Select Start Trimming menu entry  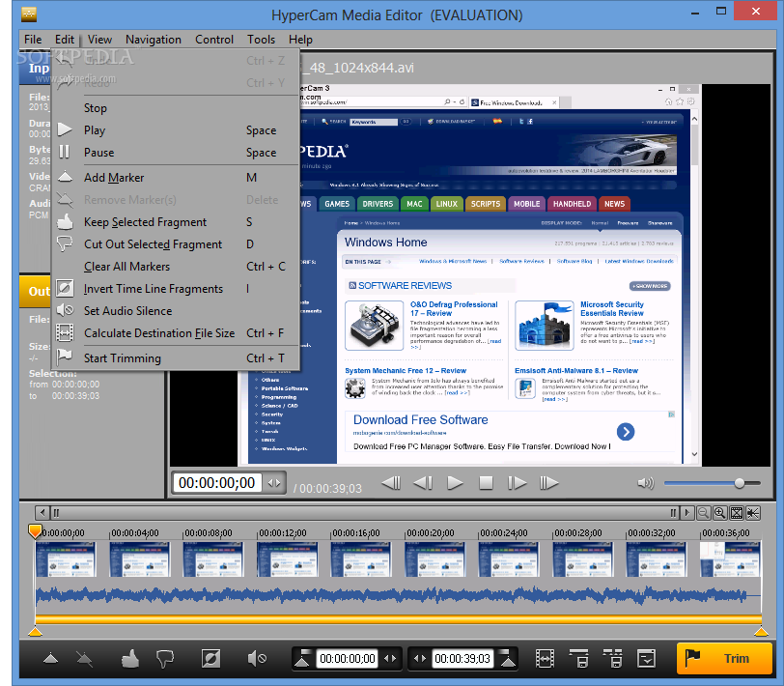[x=175, y=358]
